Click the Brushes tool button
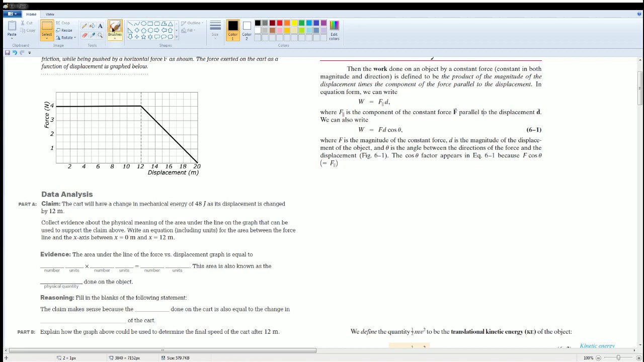The height and width of the screenshot is (362, 644). pos(115,29)
